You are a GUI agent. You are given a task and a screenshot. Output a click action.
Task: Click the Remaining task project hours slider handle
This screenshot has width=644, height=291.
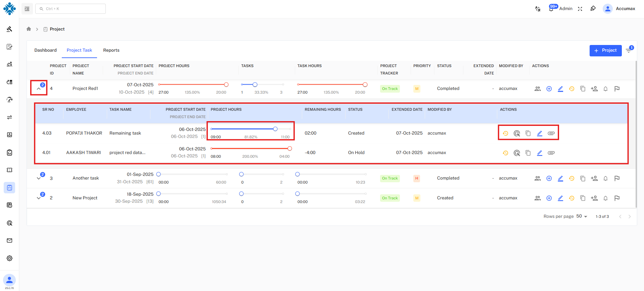pos(275,129)
